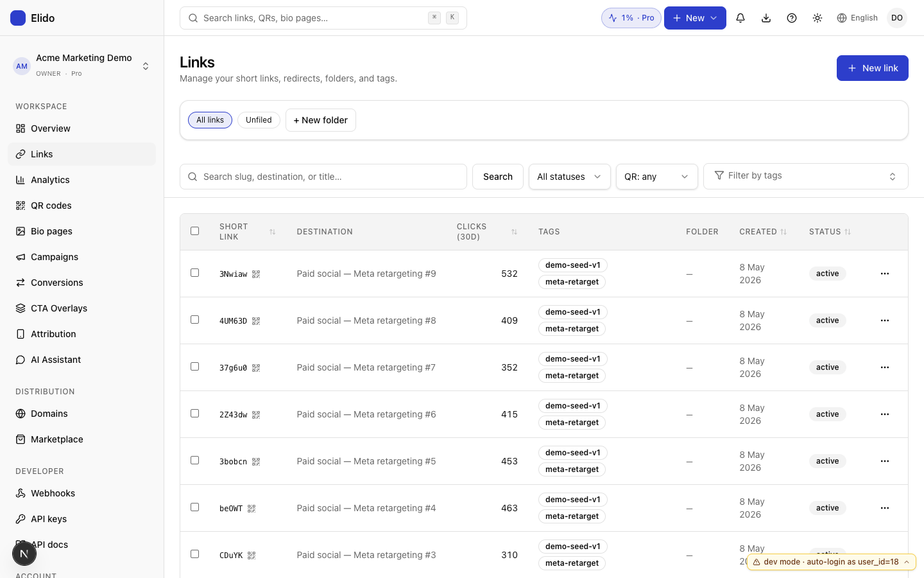Click the QR icon next to CDuYK
Image resolution: width=924 pixels, height=578 pixels.
tap(252, 556)
